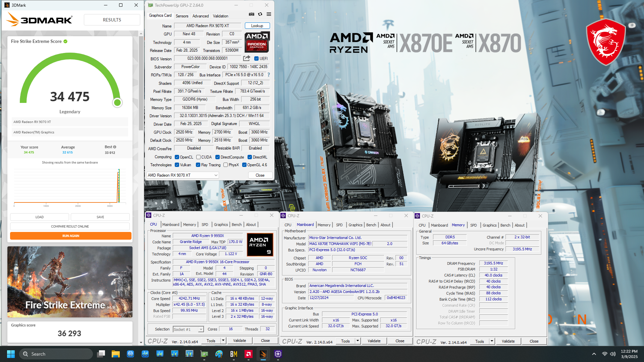Click the 3DMark logo in the header
The width and height of the screenshot is (644, 362).
[39, 19]
